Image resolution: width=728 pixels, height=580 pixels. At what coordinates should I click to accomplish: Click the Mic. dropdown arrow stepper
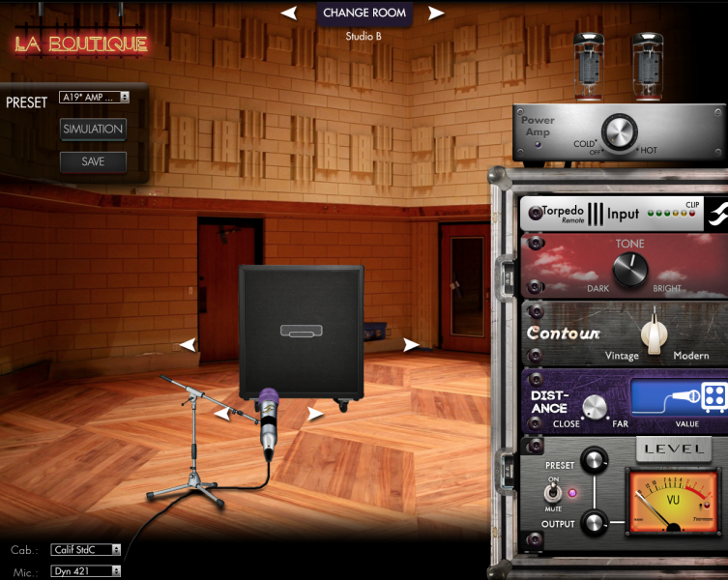116,571
